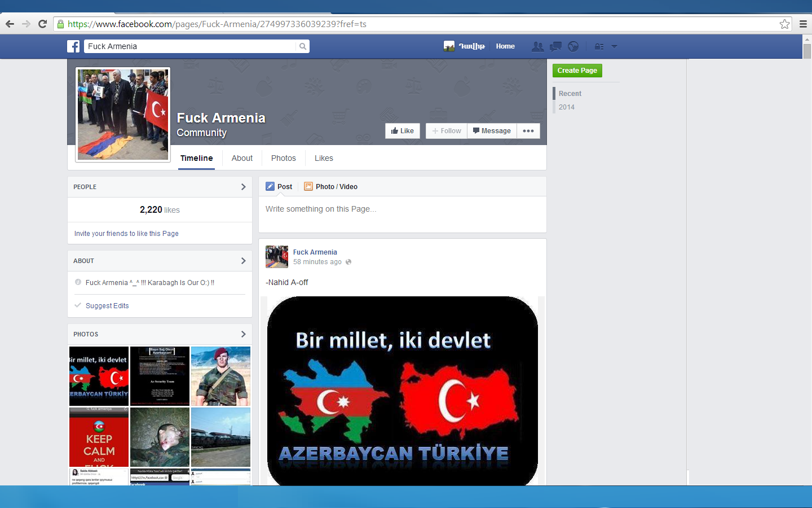Open the privacy shortcuts lock icon
The height and width of the screenshot is (508, 812).
coord(599,46)
